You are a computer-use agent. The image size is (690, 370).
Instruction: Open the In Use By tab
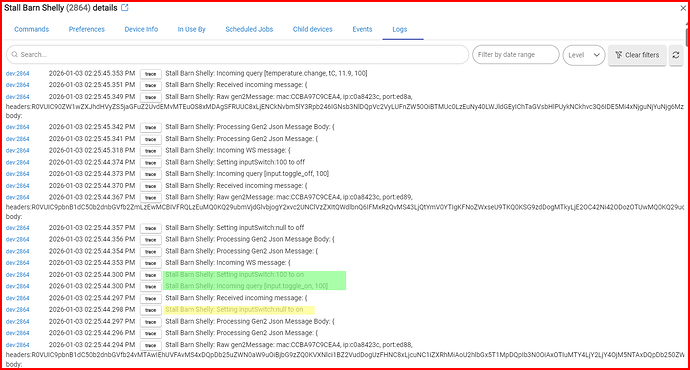click(191, 29)
